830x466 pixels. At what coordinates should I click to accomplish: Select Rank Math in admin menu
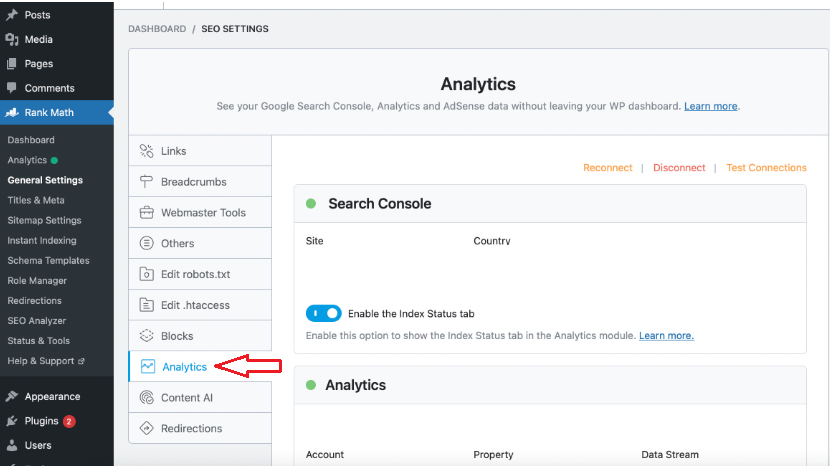(57, 112)
